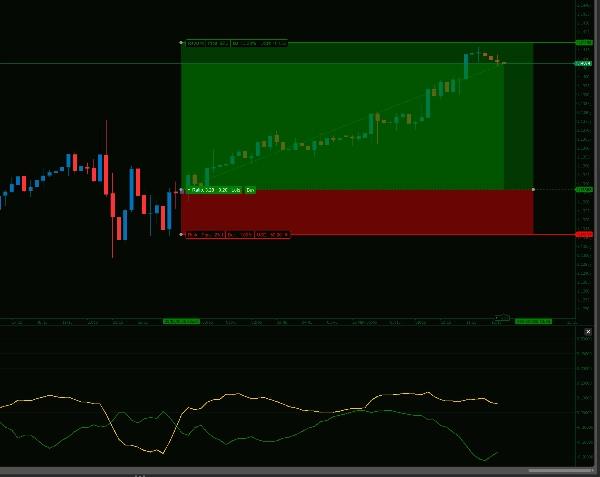Click the small scroll marker above right date label
This screenshot has width=600, height=477.
tap(503, 317)
